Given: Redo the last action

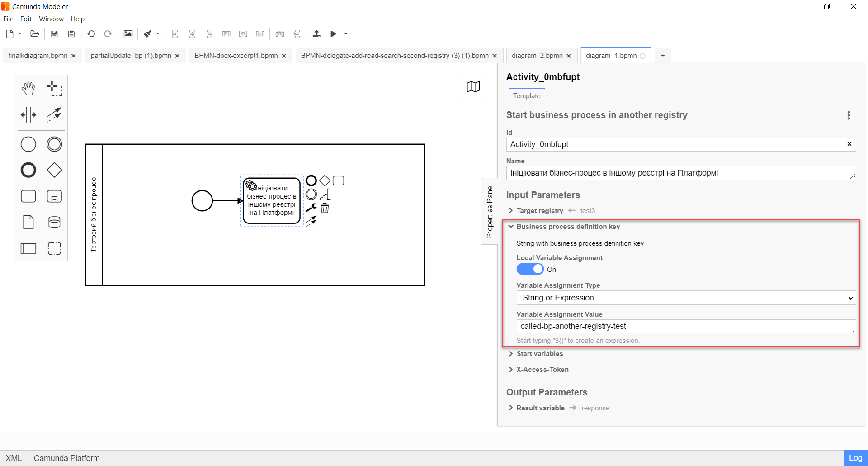Looking at the screenshot, I should click(x=108, y=33).
